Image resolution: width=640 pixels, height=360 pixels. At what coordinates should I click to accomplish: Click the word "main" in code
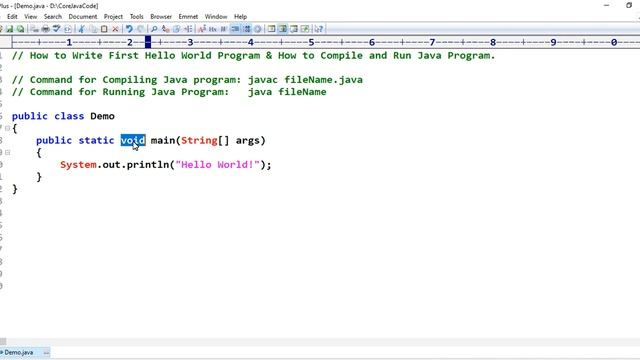pos(163,140)
